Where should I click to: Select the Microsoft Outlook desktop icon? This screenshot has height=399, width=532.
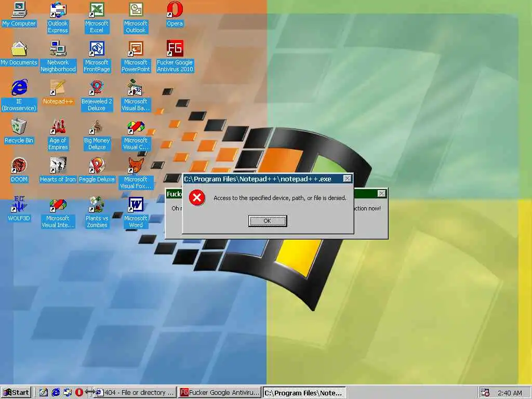136,18
